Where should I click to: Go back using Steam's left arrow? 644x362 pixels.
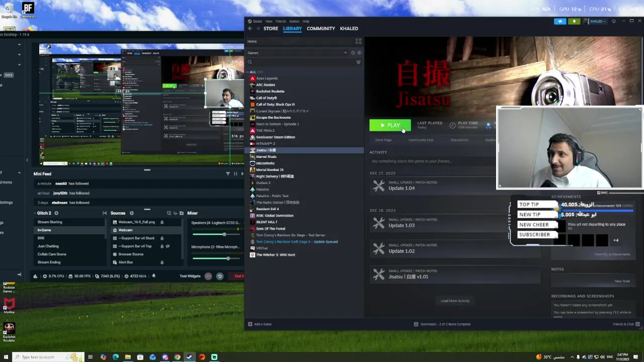(250, 29)
